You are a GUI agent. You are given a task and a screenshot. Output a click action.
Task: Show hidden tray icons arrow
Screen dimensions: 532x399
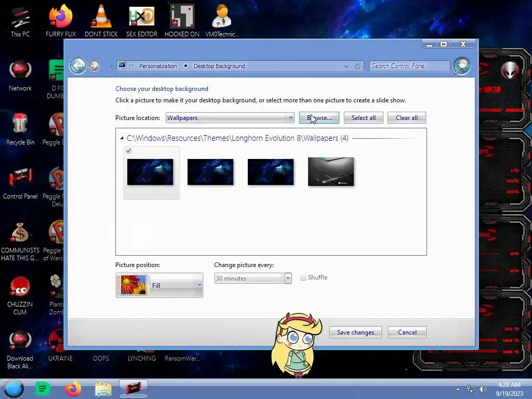(x=458, y=389)
